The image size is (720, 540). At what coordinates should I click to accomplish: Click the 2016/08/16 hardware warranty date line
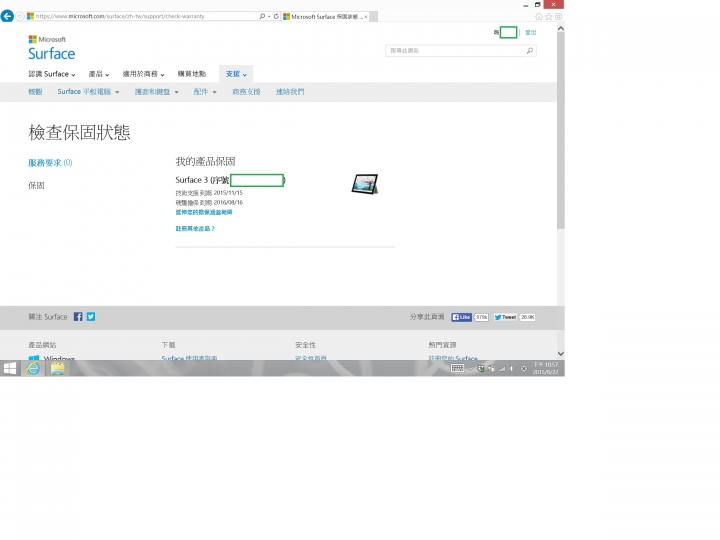[x=209, y=202]
